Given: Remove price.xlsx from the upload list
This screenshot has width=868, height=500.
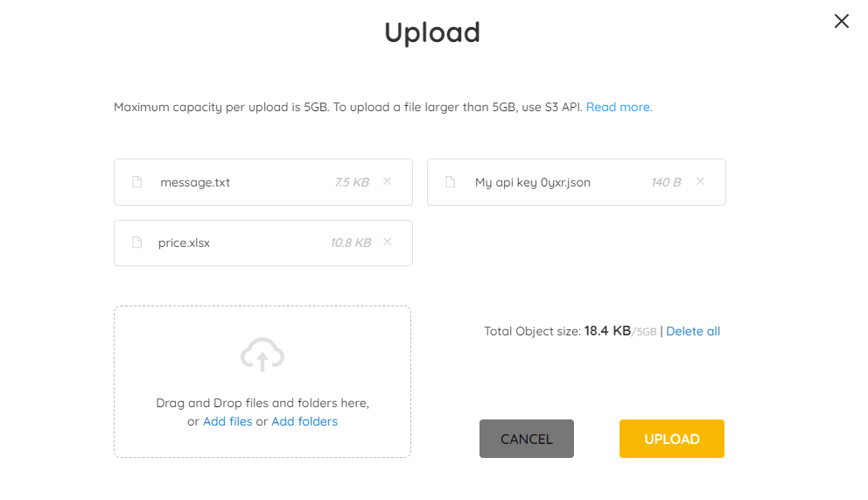Looking at the screenshot, I should tap(388, 242).
